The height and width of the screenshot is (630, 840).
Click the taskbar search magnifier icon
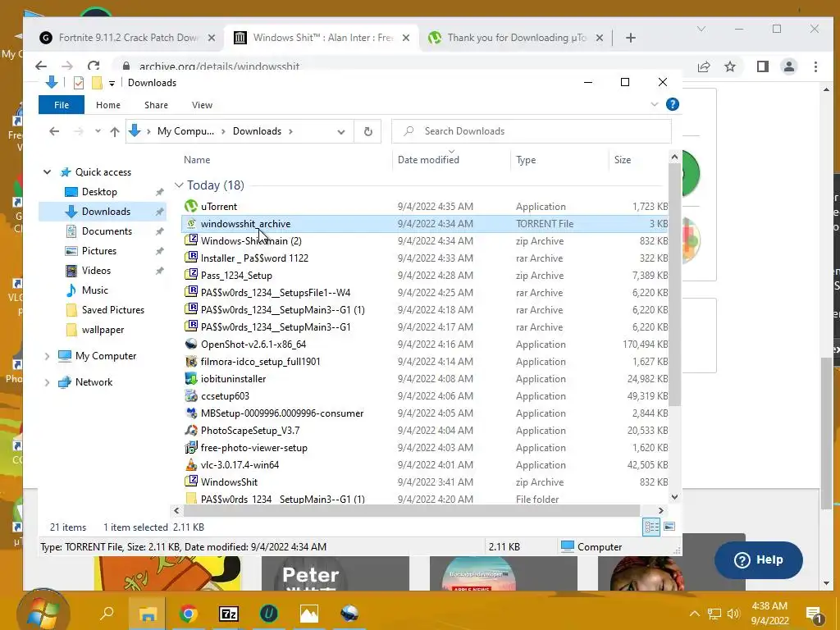tap(107, 612)
